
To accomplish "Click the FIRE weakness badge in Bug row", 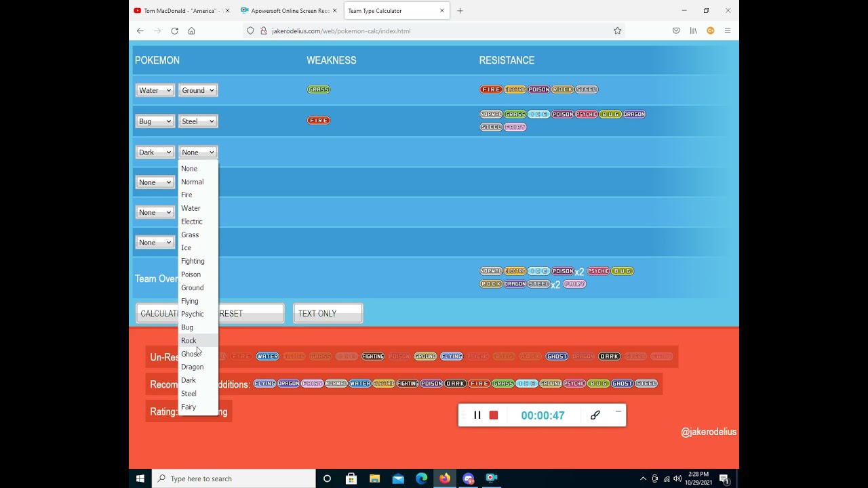I will click(319, 121).
